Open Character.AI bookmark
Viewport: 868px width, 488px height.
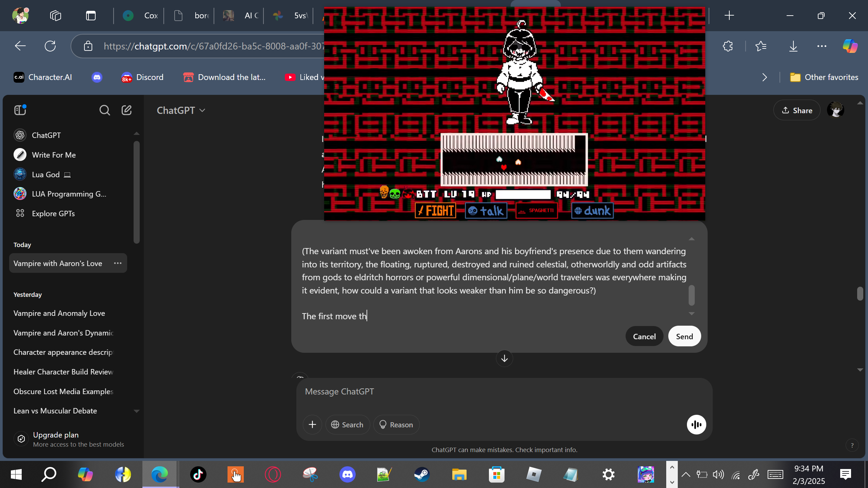(x=43, y=77)
